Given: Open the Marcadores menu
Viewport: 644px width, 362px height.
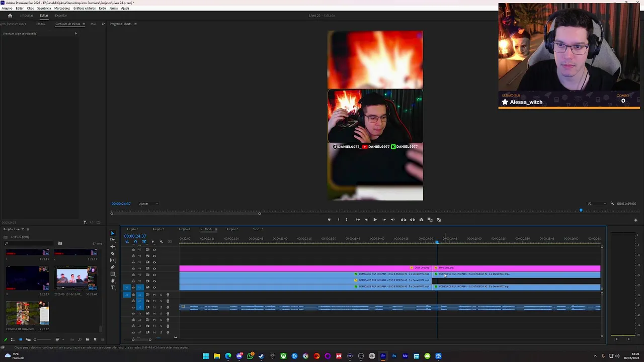Looking at the screenshot, I should (62, 9).
